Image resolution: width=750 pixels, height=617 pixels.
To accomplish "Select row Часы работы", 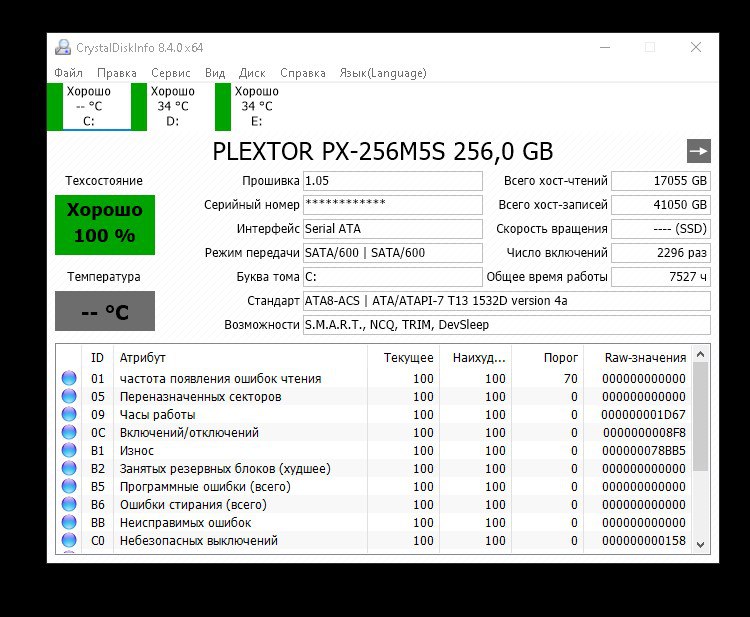I will (x=374, y=414).
